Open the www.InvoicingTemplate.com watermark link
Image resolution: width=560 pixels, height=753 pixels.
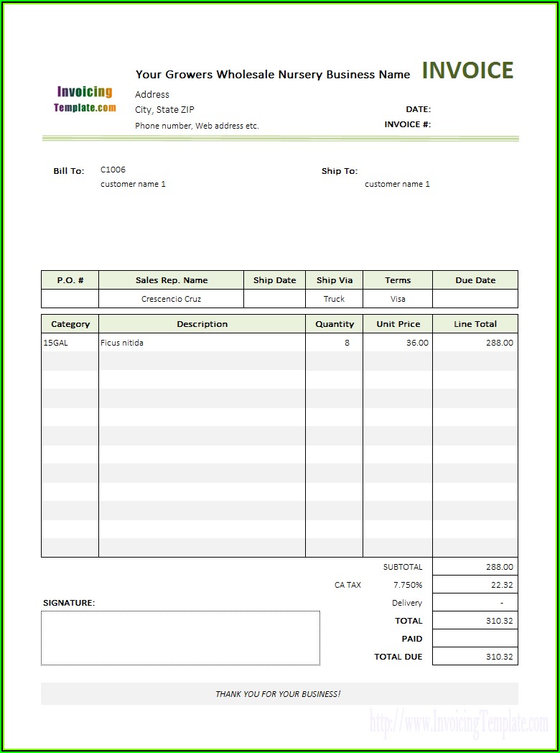[x=459, y=721]
